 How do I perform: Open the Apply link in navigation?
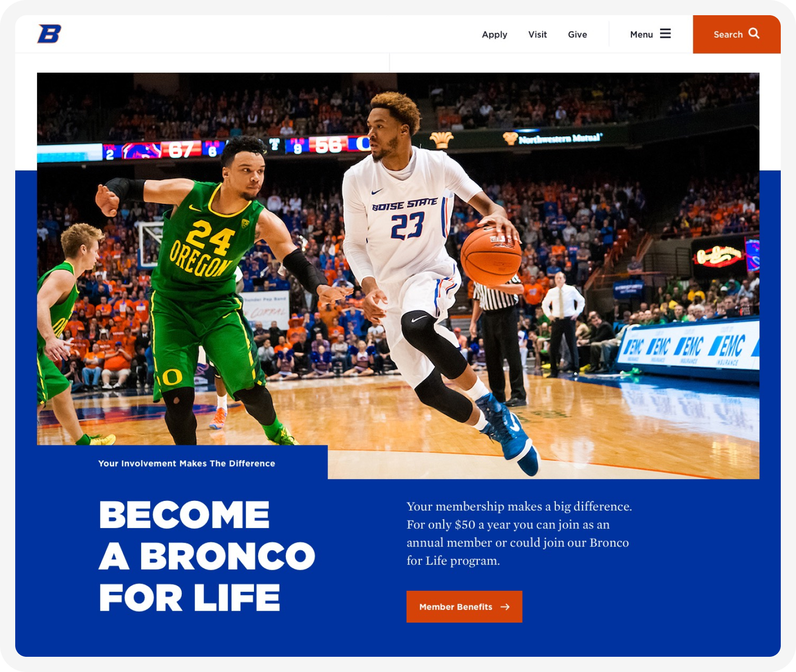click(x=495, y=35)
